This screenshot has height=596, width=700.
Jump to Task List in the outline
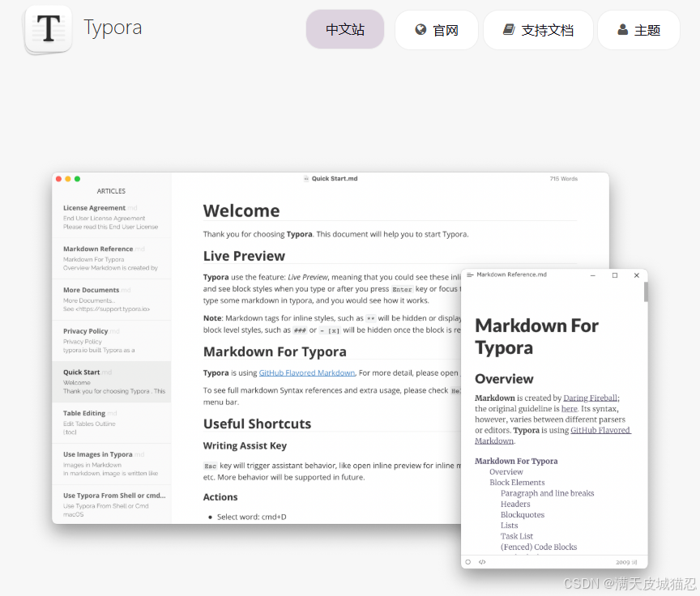click(516, 535)
